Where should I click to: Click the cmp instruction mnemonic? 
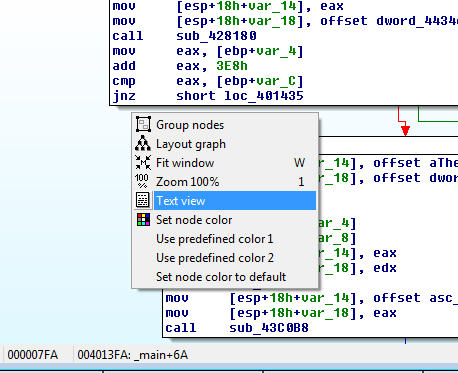(124, 81)
